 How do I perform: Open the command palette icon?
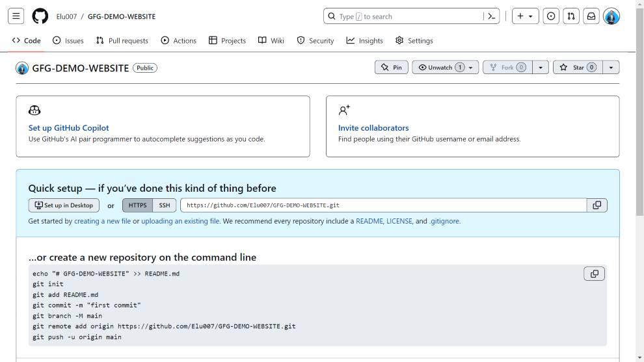(x=491, y=16)
